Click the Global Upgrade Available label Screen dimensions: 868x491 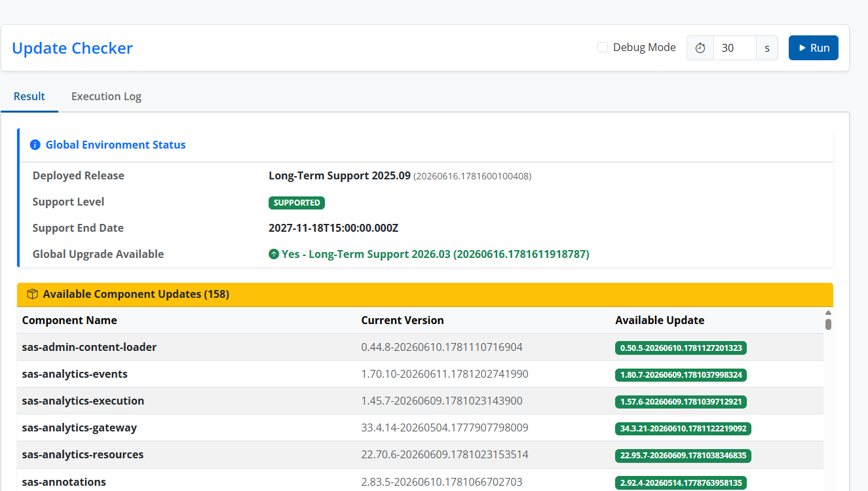tap(98, 254)
